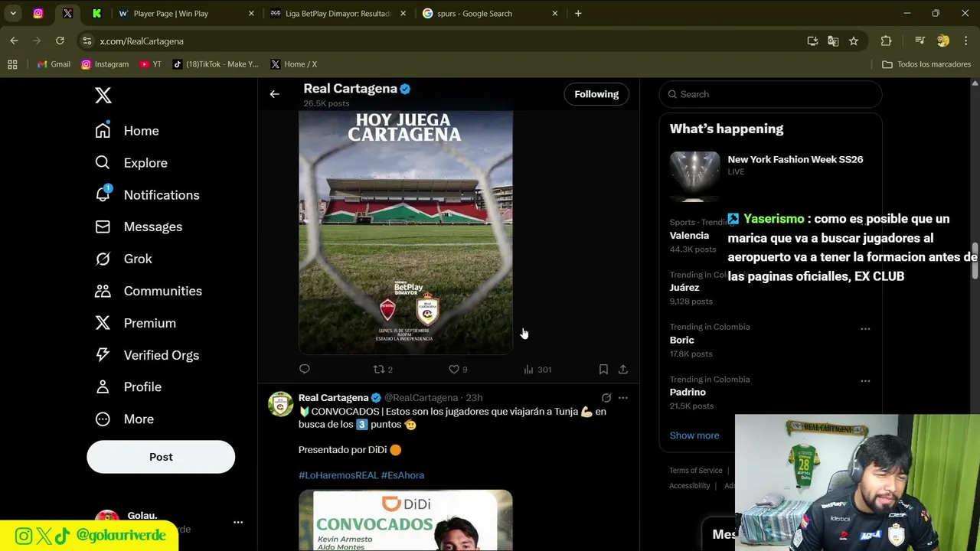Image resolution: width=980 pixels, height=551 pixels.
Task: Bookmark the Hoy Juega Cartagena post
Action: click(x=603, y=369)
